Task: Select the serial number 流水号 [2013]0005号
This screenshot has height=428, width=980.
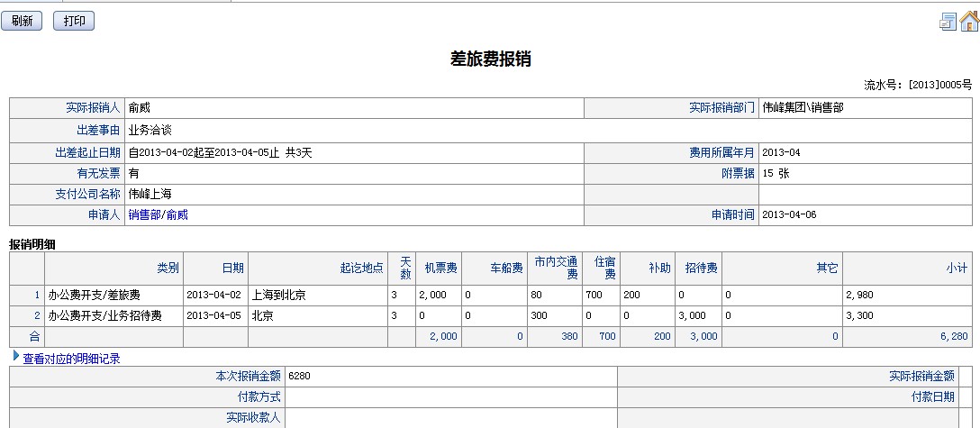Action: [x=918, y=85]
